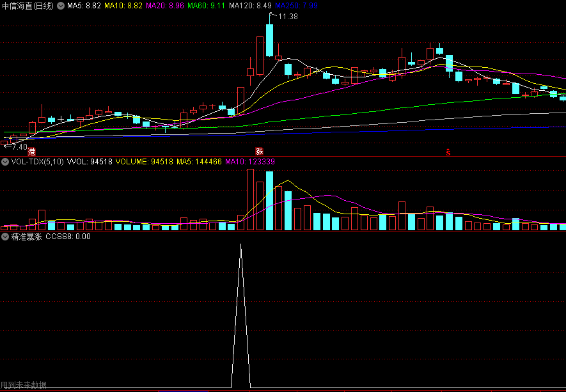The image size is (566, 392).
Task: Click the tallest red volume bar
Action: [250, 200]
